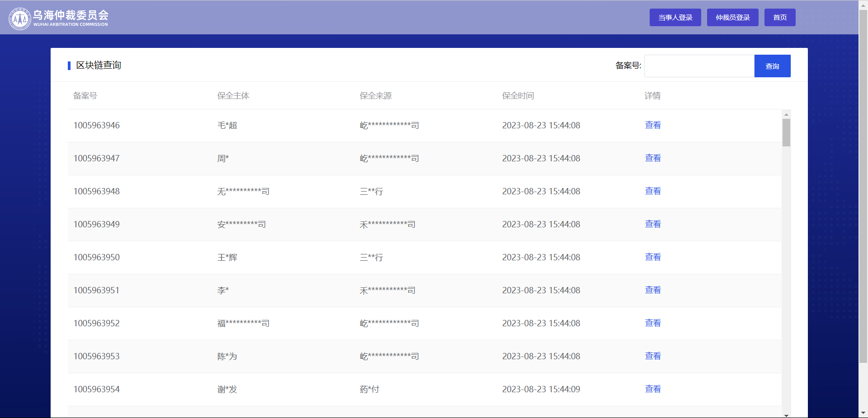This screenshot has height=418, width=868.
Task: Click the 备案号: label beside search box
Action: 628,66
